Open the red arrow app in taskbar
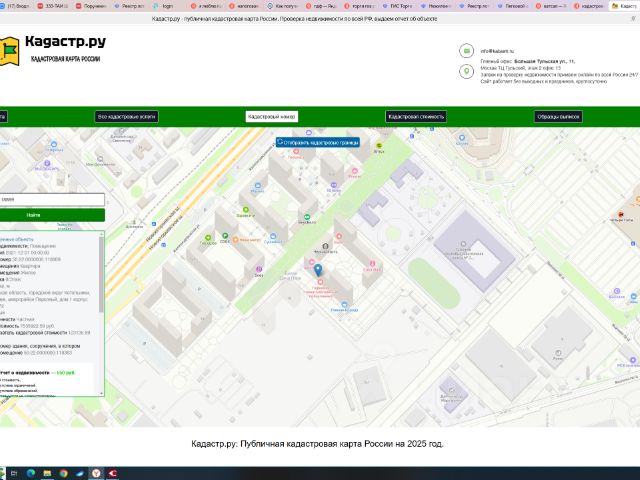The height and width of the screenshot is (480, 640). (x=113, y=473)
